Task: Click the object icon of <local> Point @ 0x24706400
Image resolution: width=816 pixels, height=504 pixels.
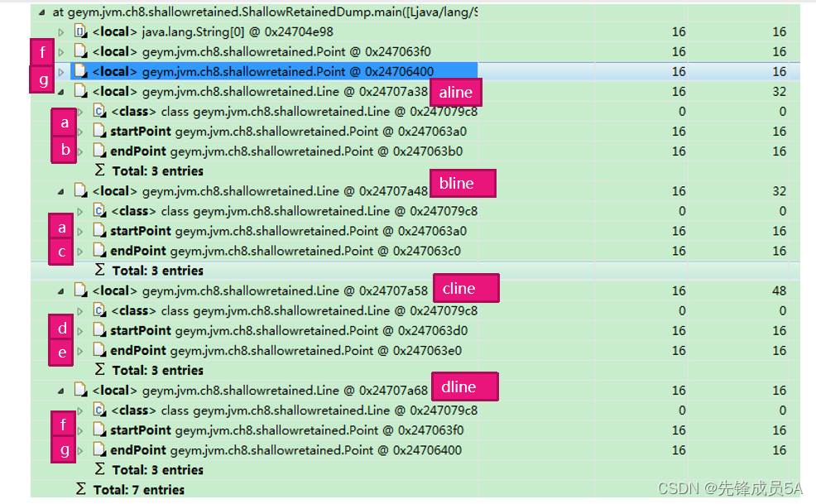Action: pyautogui.click(x=80, y=71)
